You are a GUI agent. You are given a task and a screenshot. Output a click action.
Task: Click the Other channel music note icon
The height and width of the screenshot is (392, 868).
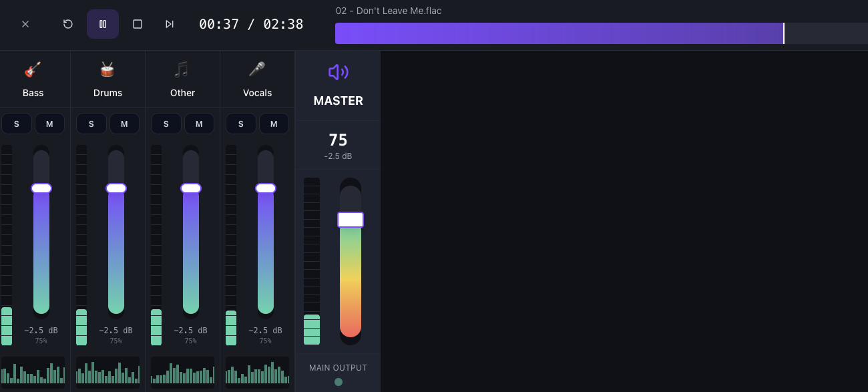tap(182, 69)
